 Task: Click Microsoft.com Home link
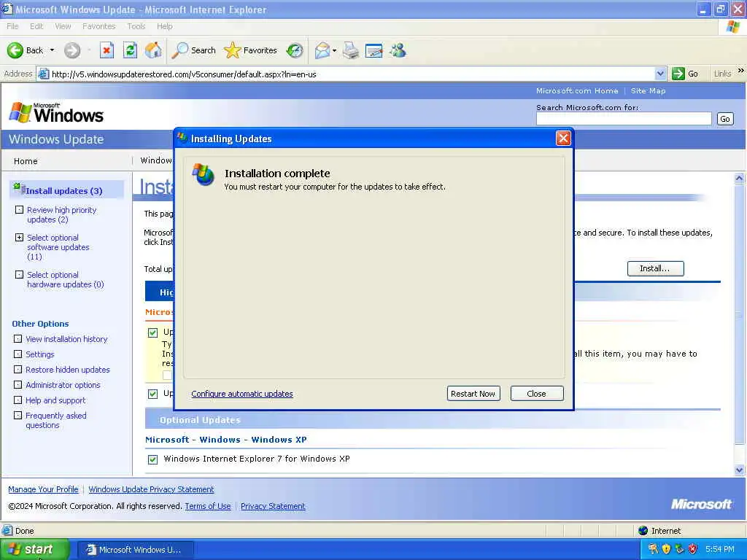click(577, 90)
